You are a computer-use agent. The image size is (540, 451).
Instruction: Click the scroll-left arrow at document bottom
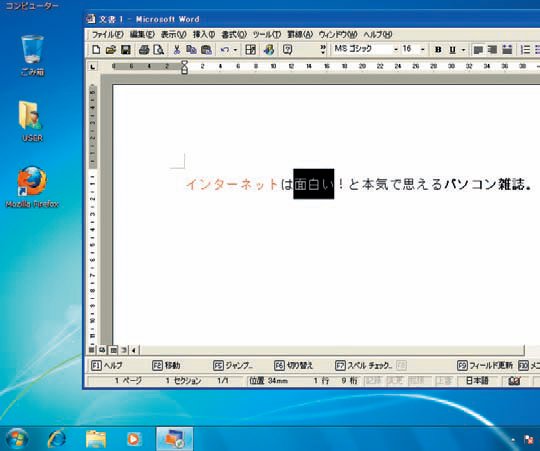(134, 350)
